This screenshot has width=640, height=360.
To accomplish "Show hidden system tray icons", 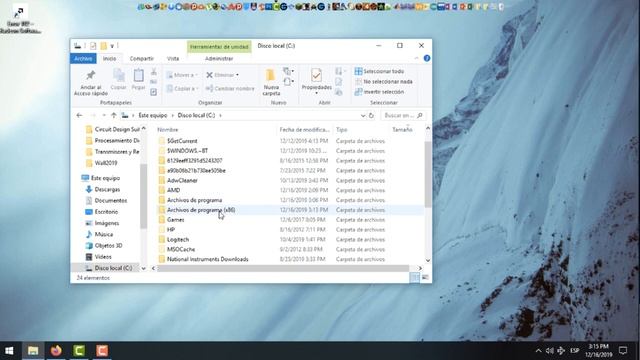I will [x=538, y=351].
